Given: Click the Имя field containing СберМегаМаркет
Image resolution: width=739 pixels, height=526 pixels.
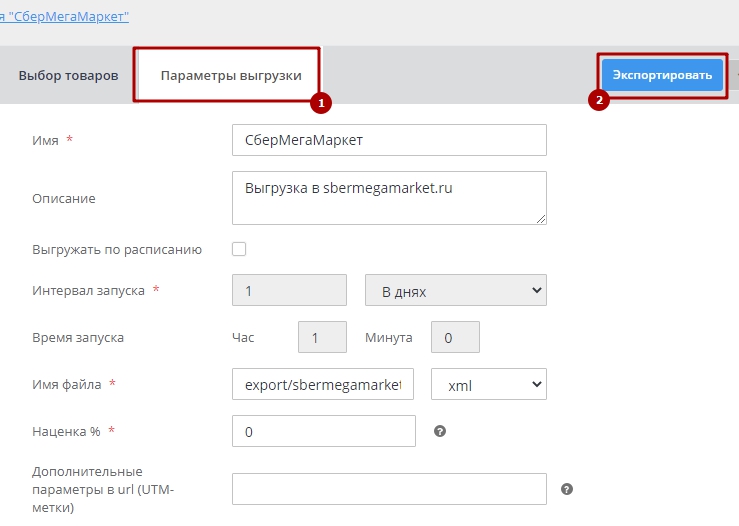Looking at the screenshot, I should [x=389, y=140].
